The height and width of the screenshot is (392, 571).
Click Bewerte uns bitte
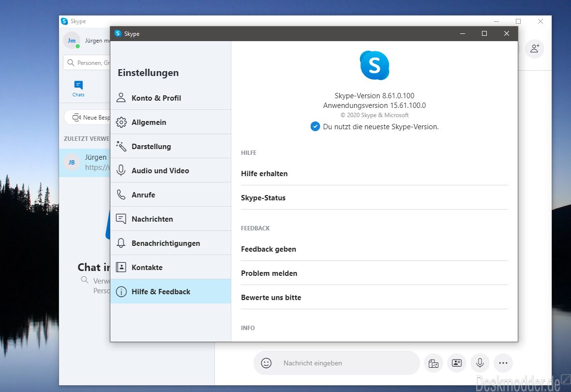tap(375, 297)
